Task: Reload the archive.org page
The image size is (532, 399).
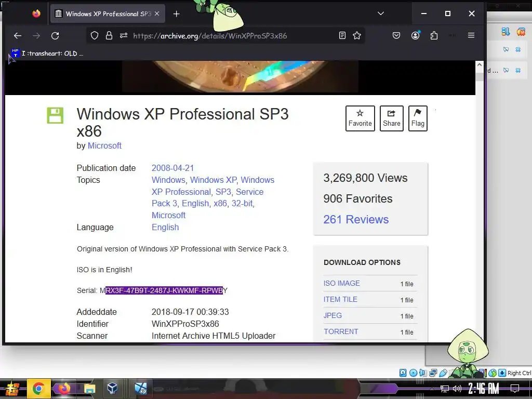Action: [x=55, y=36]
